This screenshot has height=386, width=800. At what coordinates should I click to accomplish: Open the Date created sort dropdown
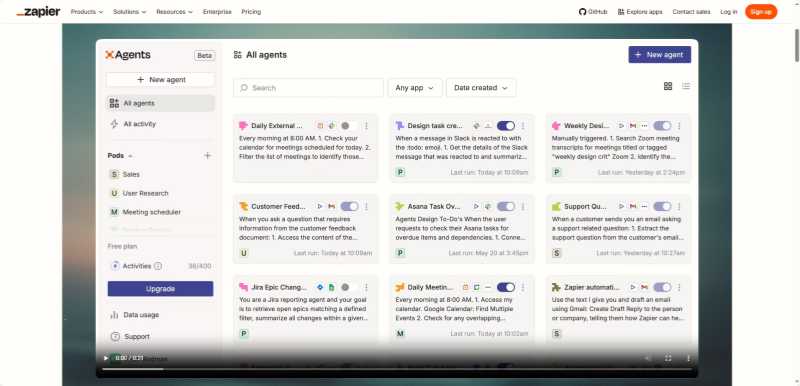click(481, 88)
